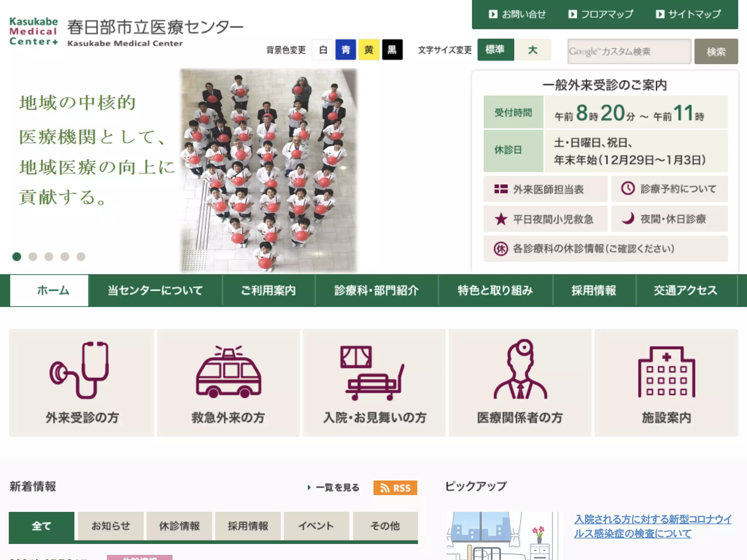Image resolution: width=747 pixels, height=560 pixels.
Task: Set background color to black 黒
Action: (392, 50)
